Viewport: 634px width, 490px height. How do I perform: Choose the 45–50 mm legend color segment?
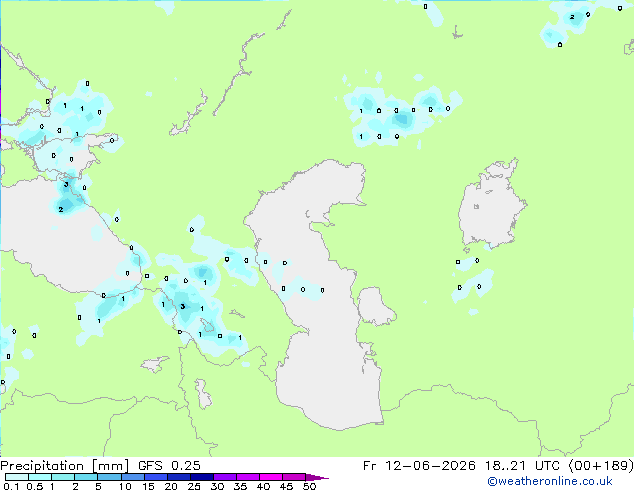pyautogui.click(x=294, y=477)
